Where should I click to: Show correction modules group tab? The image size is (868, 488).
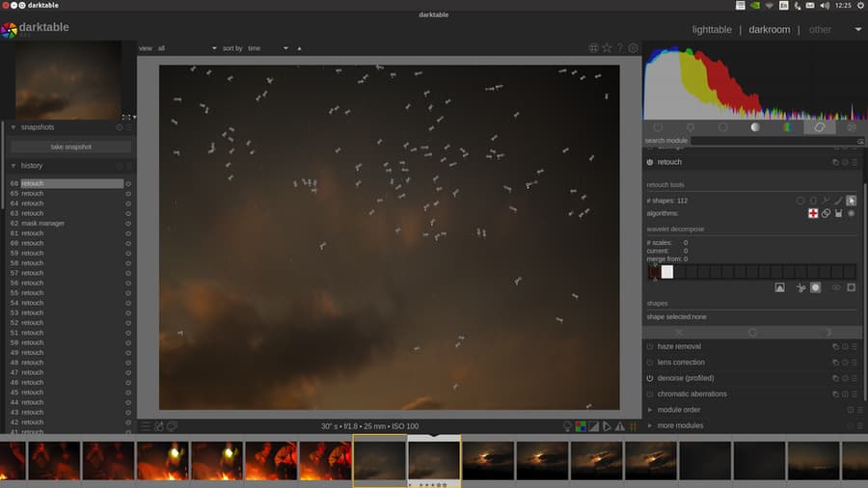pos(819,127)
